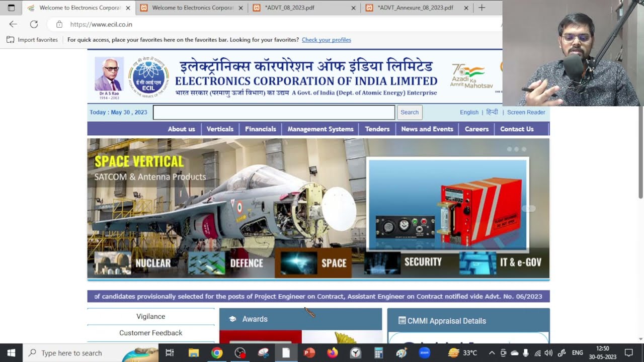Click the ENG language indicator

point(578,353)
